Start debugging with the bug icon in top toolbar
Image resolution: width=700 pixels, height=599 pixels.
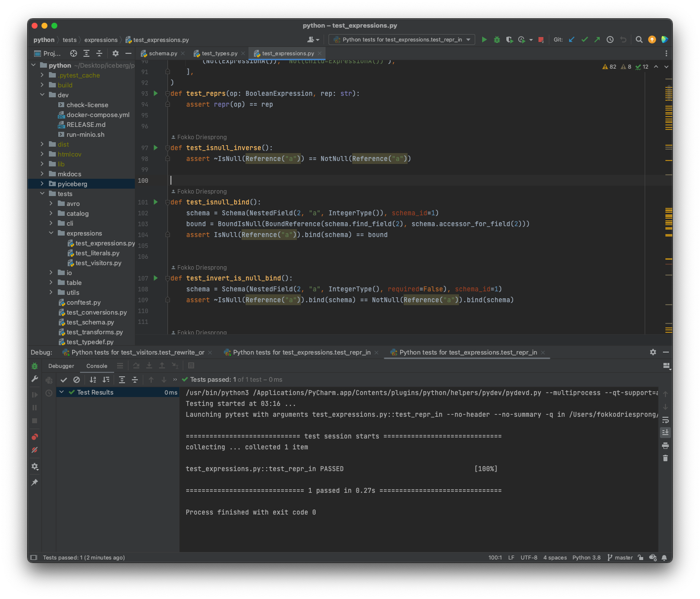(x=497, y=40)
